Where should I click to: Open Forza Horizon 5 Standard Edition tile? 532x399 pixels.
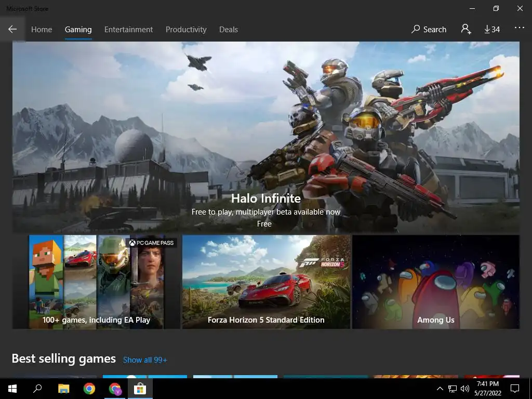[x=266, y=282]
